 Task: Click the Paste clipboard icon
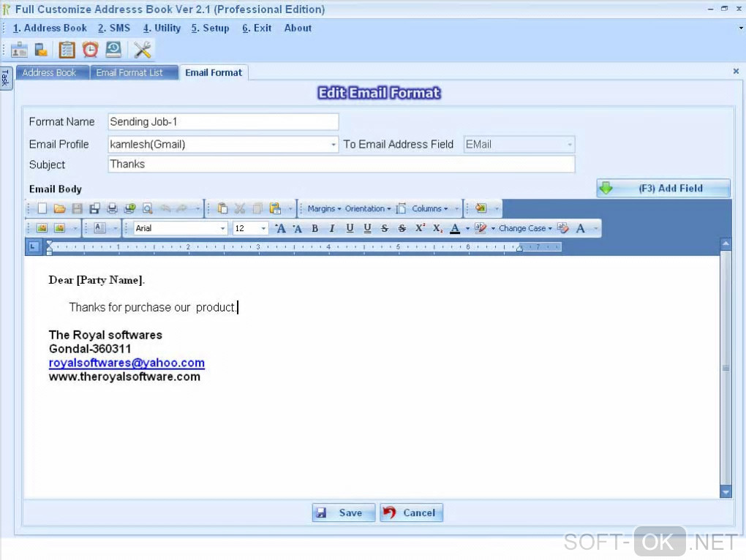pyautogui.click(x=222, y=208)
